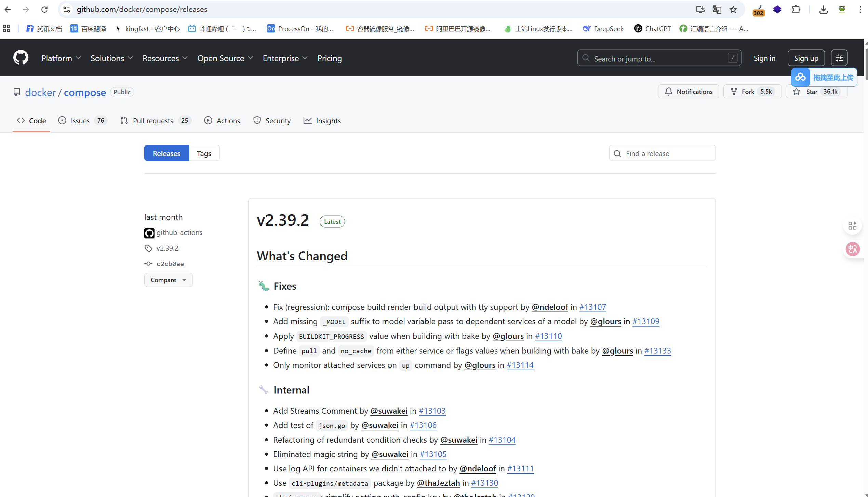The image size is (868, 497).
Task: Open the Chrome three-dot menu
Action: coord(860,10)
